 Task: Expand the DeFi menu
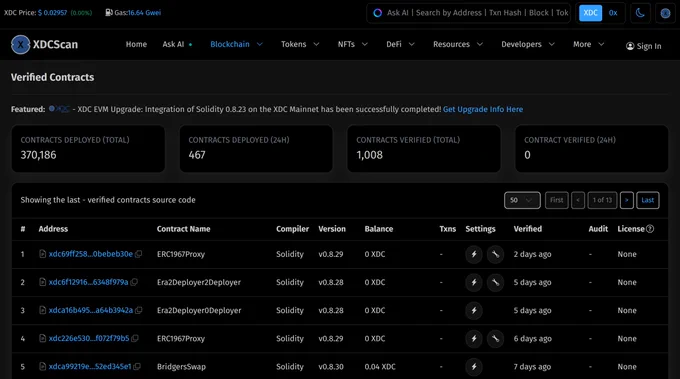click(400, 44)
